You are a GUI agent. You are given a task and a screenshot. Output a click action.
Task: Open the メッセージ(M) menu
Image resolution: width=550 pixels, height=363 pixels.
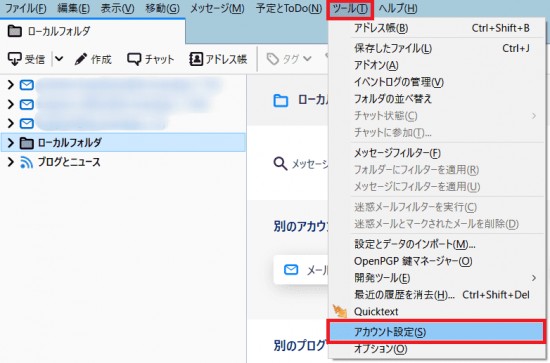tap(217, 8)
